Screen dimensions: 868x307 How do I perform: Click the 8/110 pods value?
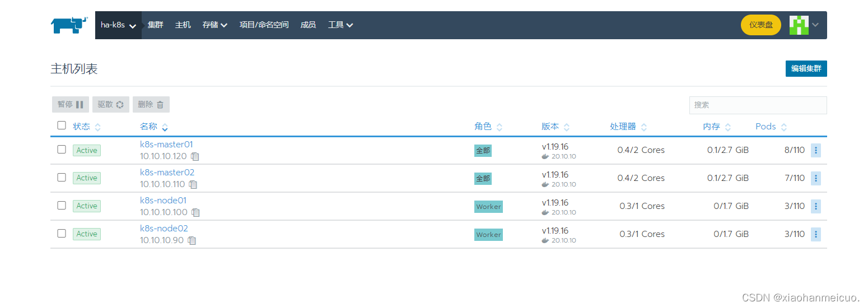point(795,150)
